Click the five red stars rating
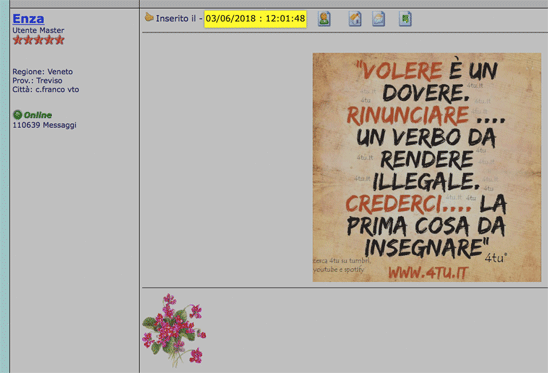This screenshot has width=548, height=373. click(38, 40)
